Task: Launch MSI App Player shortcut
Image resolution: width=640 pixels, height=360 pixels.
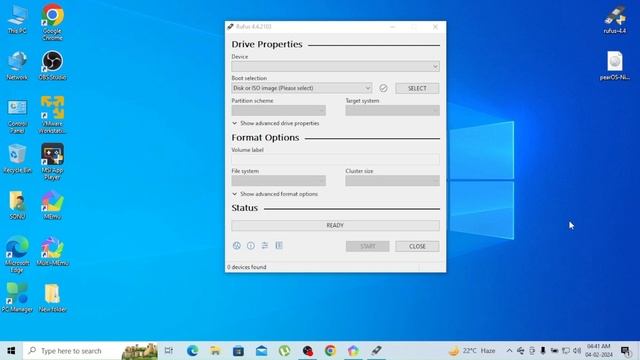Action: click(x=52, y=162)
